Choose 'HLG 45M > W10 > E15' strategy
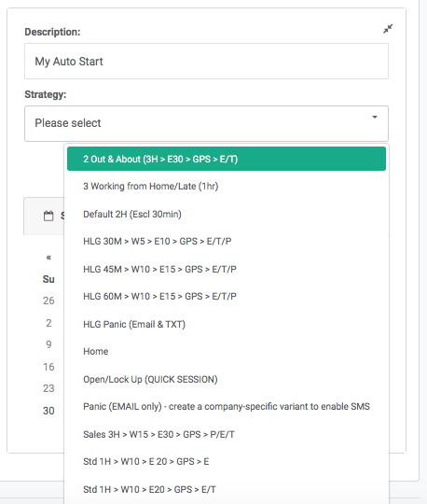The width and height of the screenshot is (427, 504). point(227,269)
